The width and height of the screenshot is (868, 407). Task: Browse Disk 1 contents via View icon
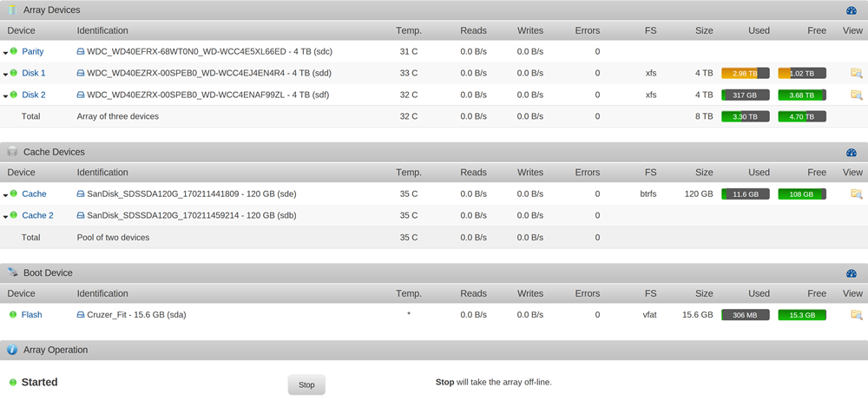(x=857, y=73)
